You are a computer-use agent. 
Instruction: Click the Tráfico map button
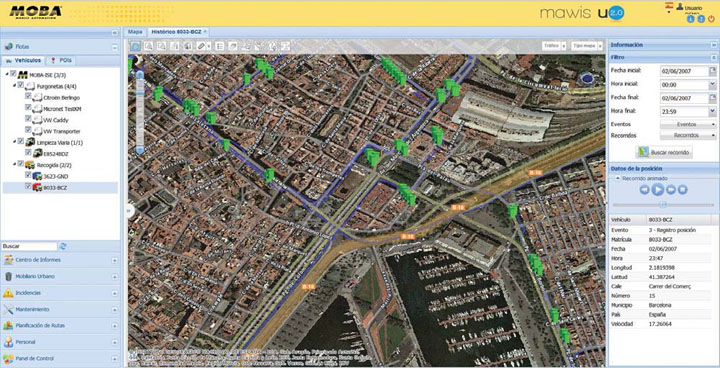tap(553, 46)
